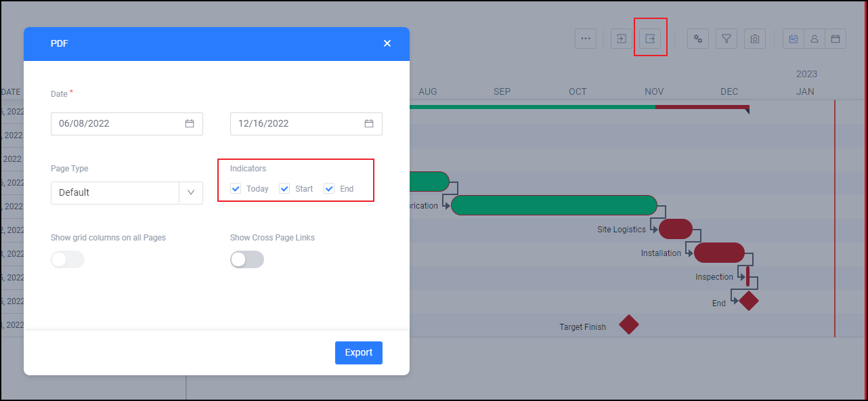Open the start date calendar picker icon

190,123
